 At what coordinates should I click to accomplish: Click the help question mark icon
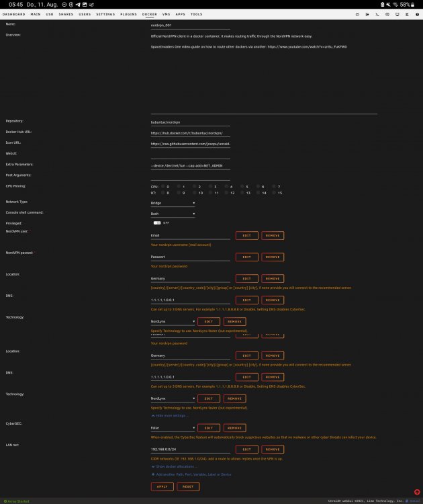[417, 15]
